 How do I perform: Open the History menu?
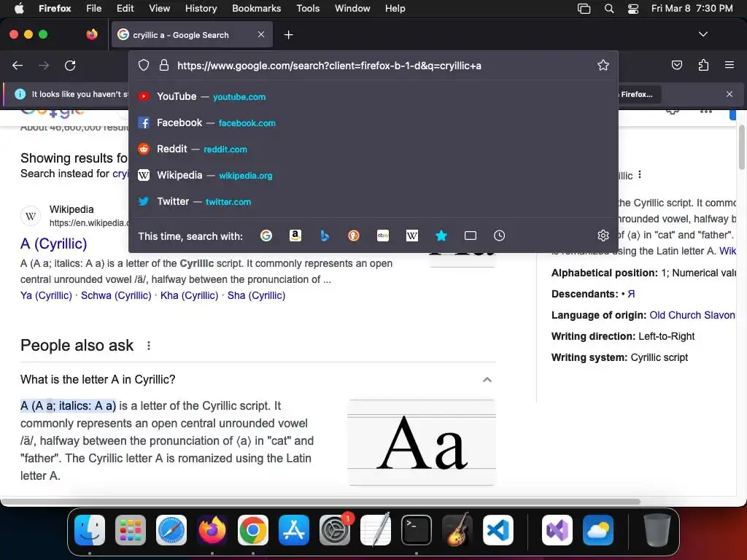tap(201, 9)
